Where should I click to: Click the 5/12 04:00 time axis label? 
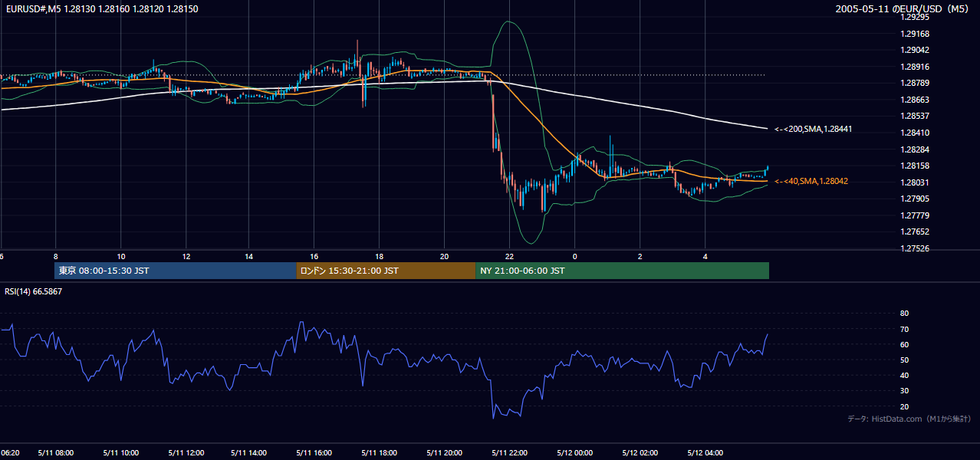click(705, 453)
